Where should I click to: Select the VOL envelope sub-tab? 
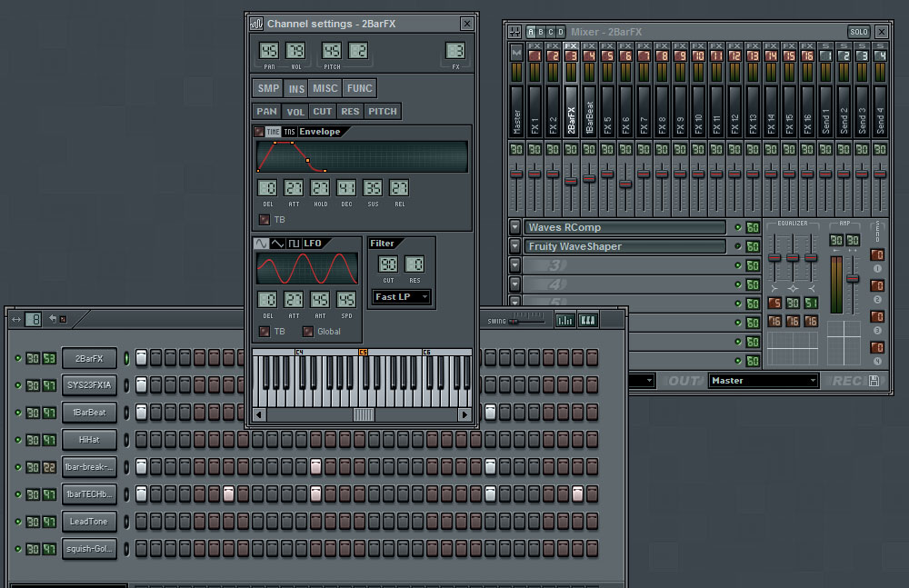tap(295, 112)
